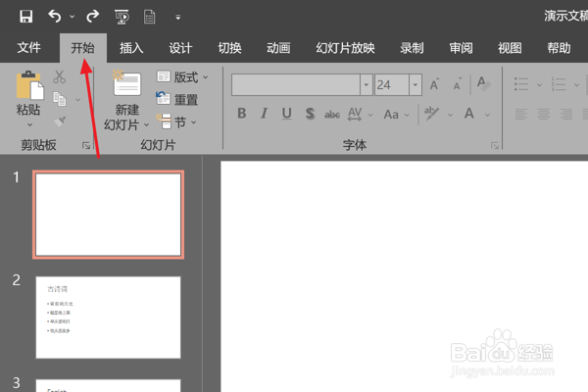The height and width of the screenshot is (392, 588).
Task: Select the 审阅 tab
Action: tap(461, 48)
